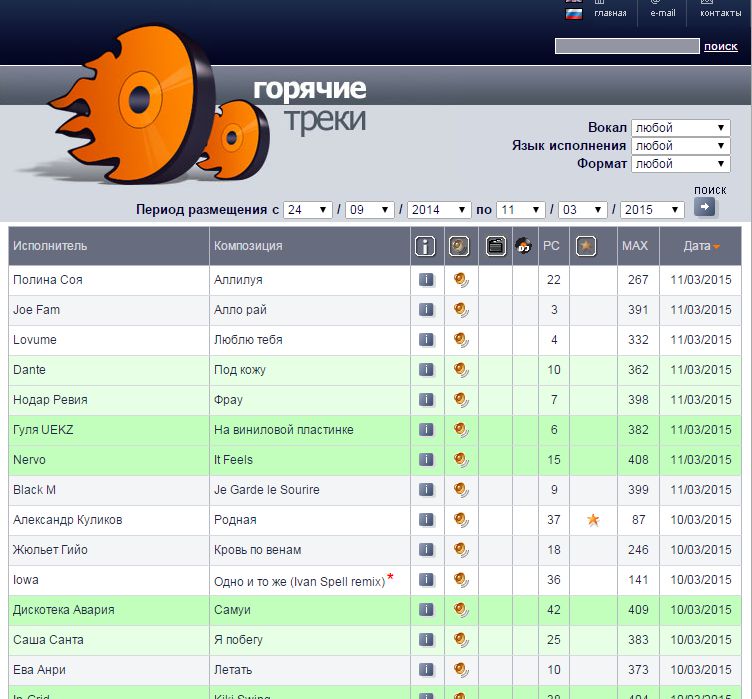
Task: Switch language with the Russian flag icon
Action: tap(574, 14)
